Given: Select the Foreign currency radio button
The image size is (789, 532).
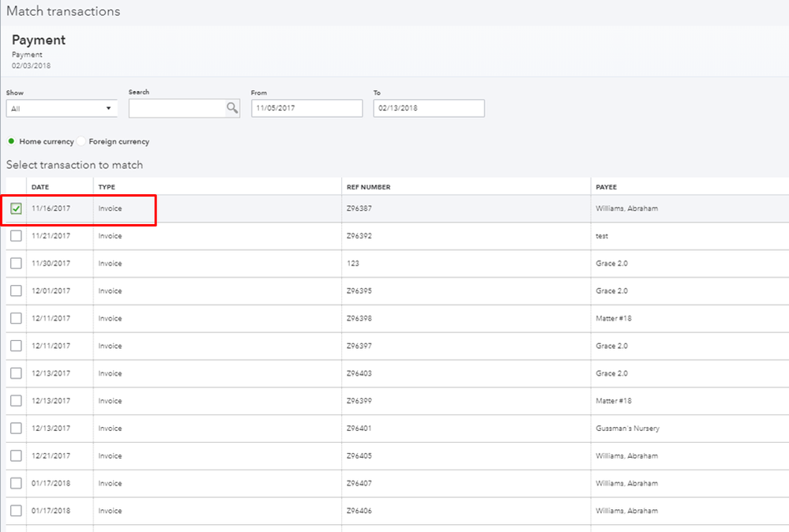Looking at the screenshot, I should [x=81, y=141].
